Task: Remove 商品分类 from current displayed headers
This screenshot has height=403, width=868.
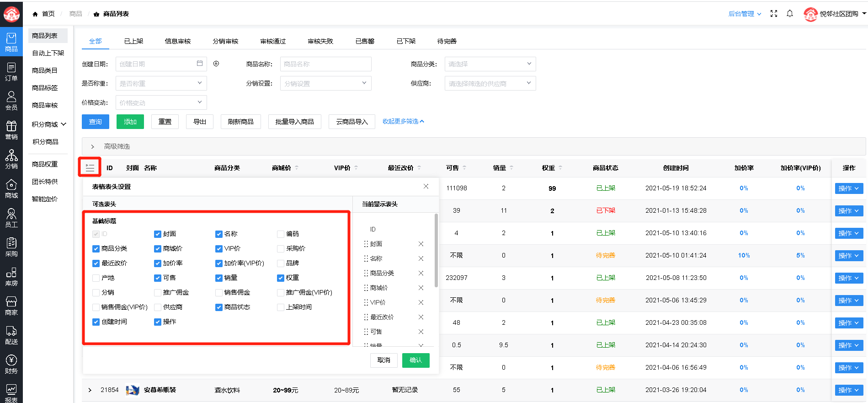Action: pos(421,273)
